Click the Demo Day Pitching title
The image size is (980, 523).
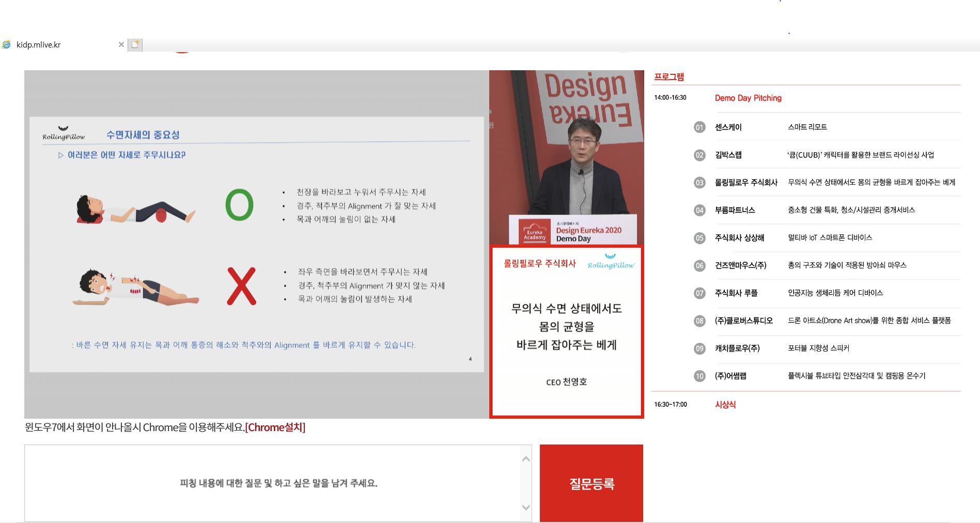(748, 98)
